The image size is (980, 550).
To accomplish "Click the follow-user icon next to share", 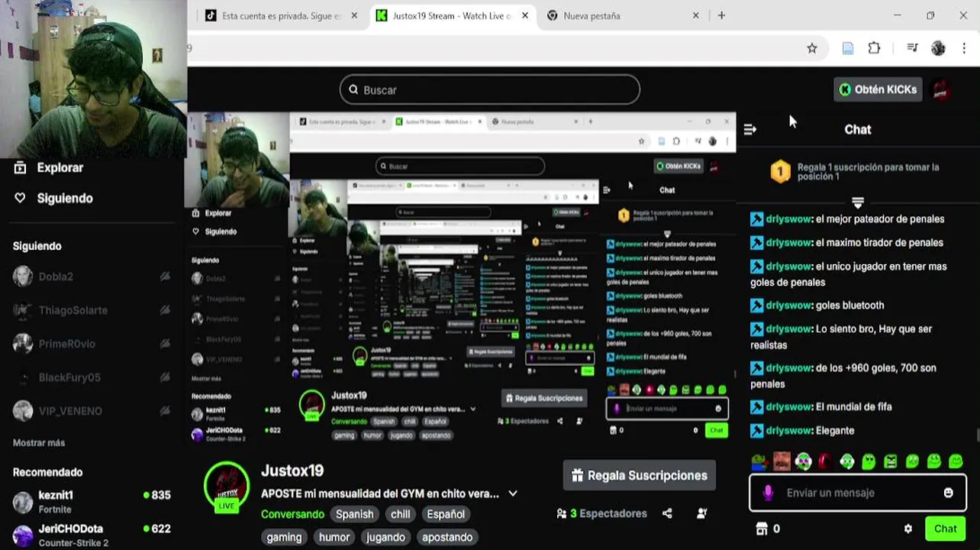I will click(x=702, y=513).
